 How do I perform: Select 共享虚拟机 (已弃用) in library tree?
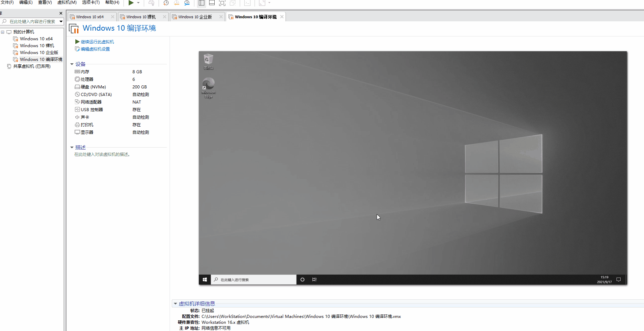[32, 66]
